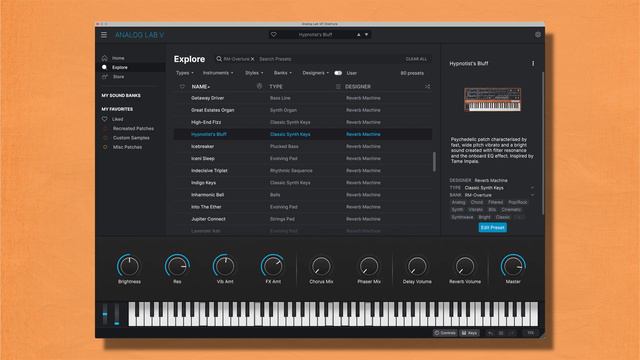Click the heart column header in preset list

pos(182,87)
